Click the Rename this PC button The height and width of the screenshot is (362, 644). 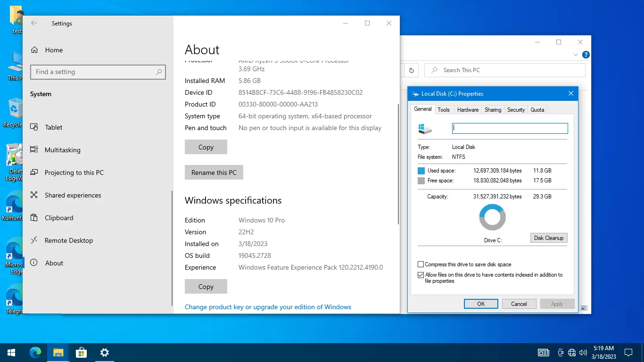click(214, 172)
